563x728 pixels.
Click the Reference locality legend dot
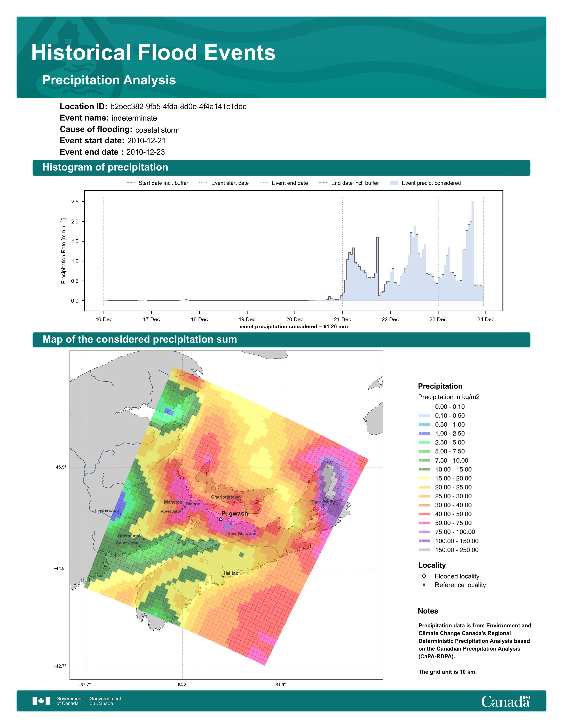[424, 585]
